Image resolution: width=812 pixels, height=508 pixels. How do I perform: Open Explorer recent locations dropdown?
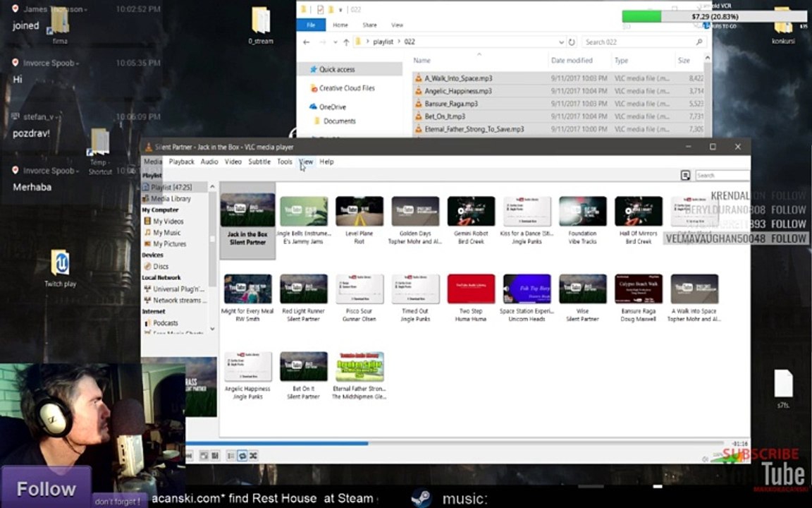[x=335, y=42]
